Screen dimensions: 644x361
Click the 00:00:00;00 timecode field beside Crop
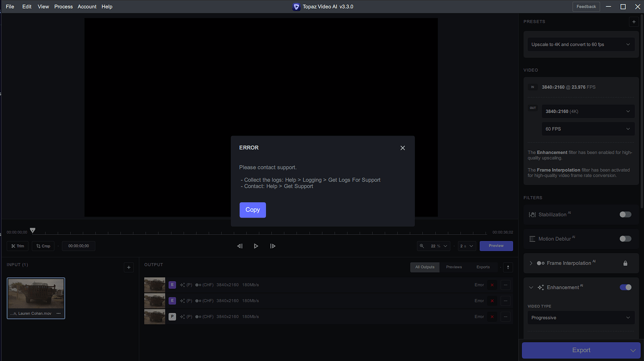coord(79,246)
